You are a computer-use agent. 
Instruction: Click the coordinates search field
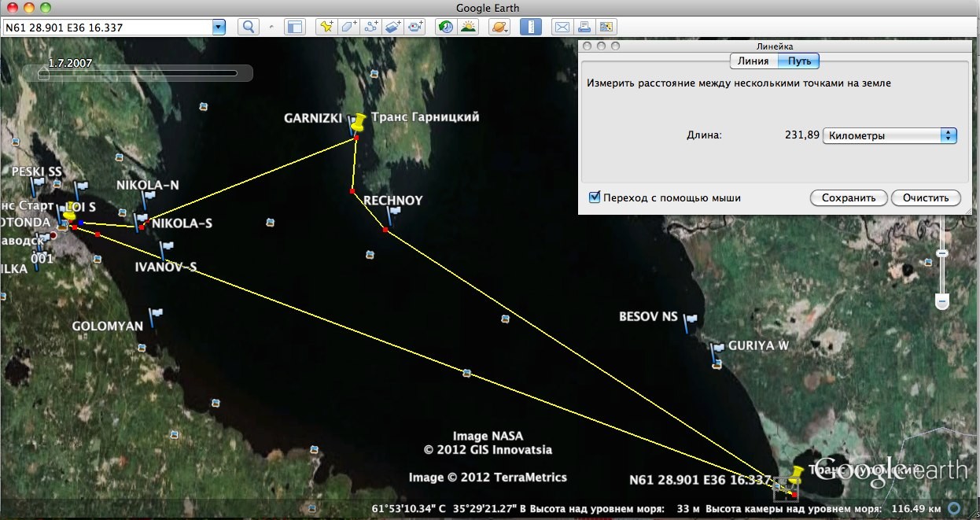coord(108,27)
